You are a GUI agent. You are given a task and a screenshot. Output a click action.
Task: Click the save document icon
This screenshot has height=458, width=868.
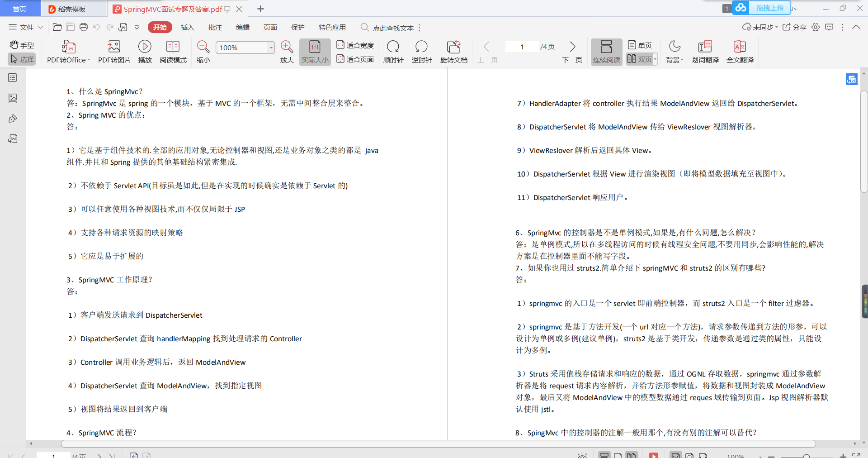tap(70, 27)
